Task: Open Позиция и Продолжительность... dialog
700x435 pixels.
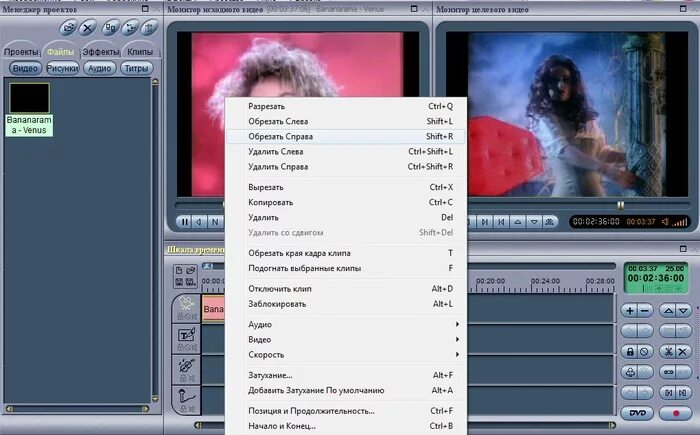Action: coord(346,411)
